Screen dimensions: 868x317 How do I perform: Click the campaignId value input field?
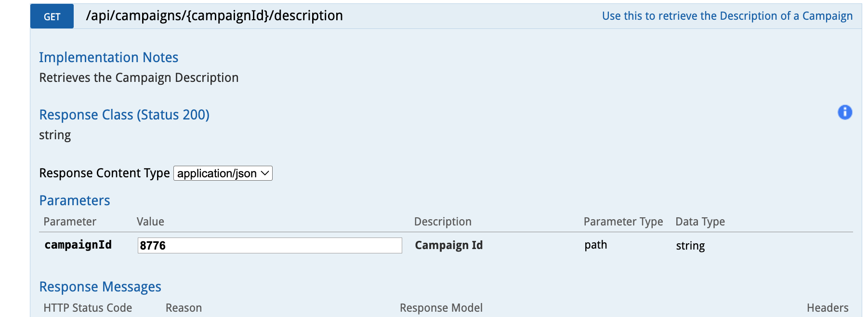click(269, 246)
